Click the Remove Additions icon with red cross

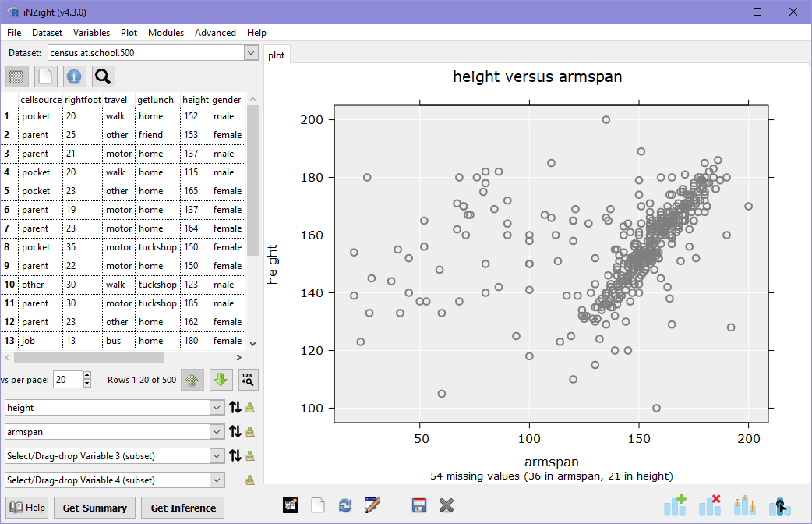pos(710,505)
